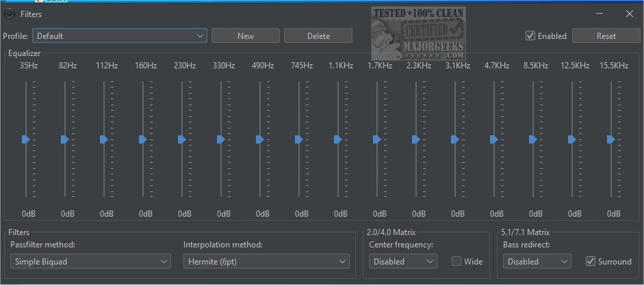This screenshot has width=644, height=285.
Task: Open the Bass redirect dropdown
Action: 537,261
